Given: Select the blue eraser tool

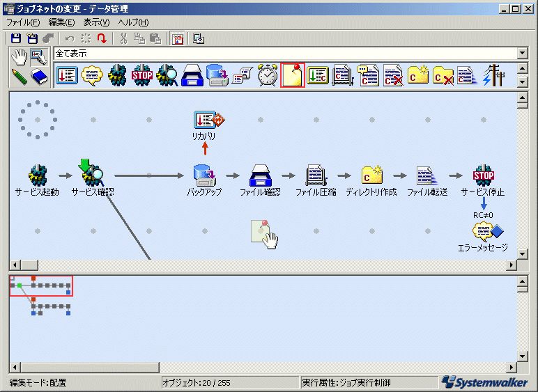Looking at the screenshot, I should pos(39,77).
